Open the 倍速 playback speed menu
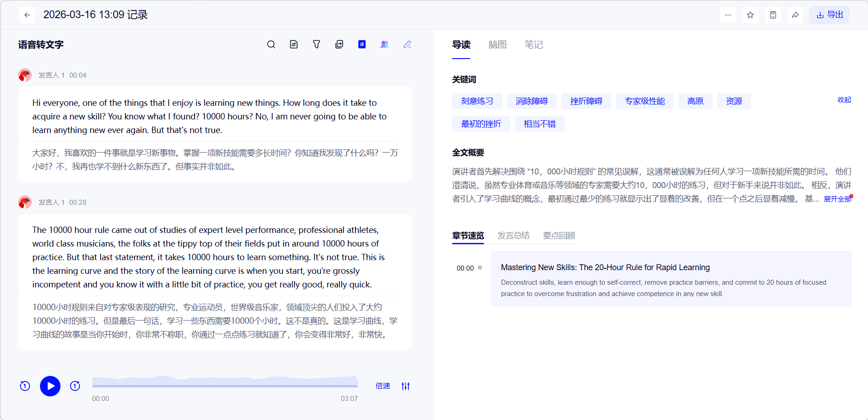The width and height of the screenshot is (868, 420). pos(383,386)
